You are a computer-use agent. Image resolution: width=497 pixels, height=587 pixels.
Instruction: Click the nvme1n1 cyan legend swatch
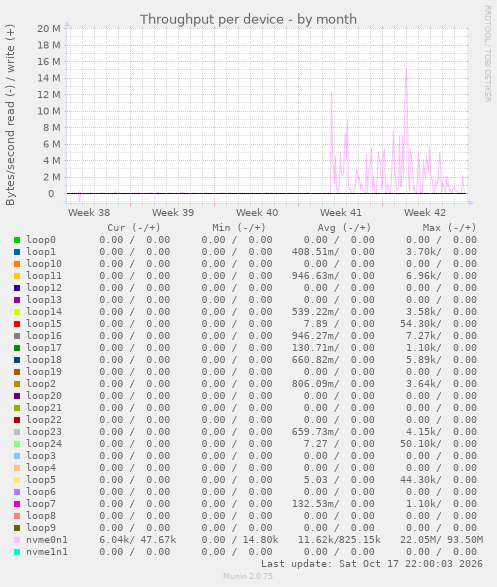pyautogui.click(x=17, y=552)
